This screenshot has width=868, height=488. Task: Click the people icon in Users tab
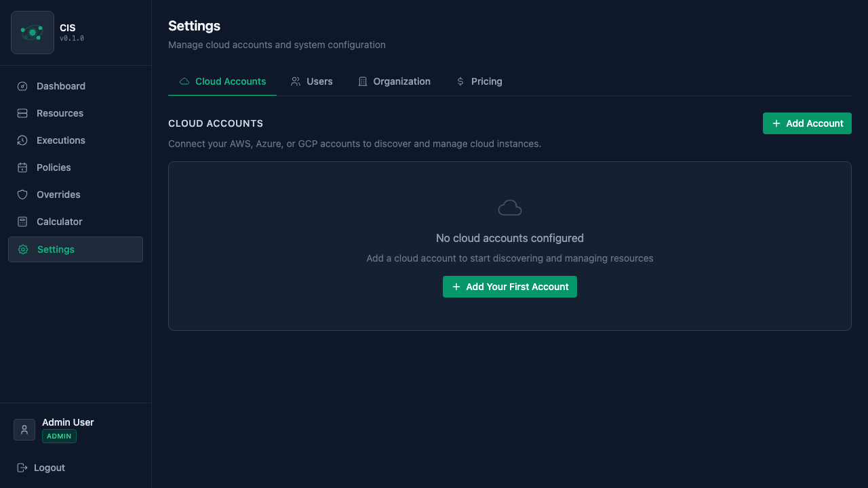(x=296, y=81)
